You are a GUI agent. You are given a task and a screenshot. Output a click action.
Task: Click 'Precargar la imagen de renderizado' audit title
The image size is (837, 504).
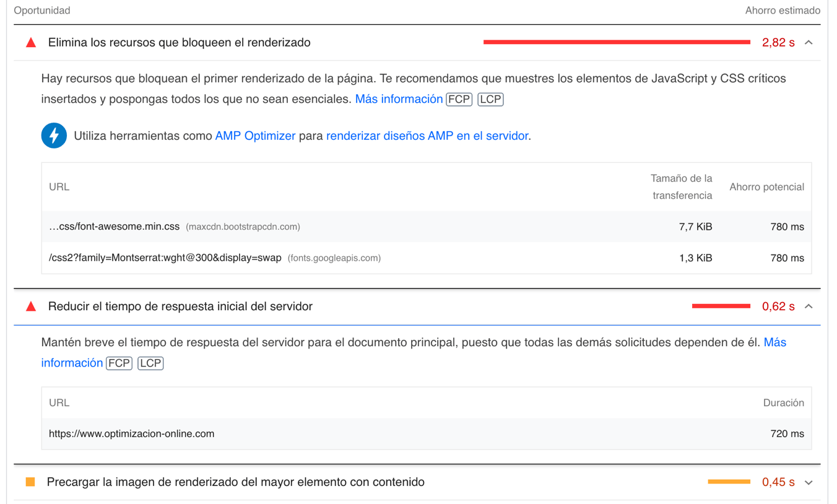(236, 482)
